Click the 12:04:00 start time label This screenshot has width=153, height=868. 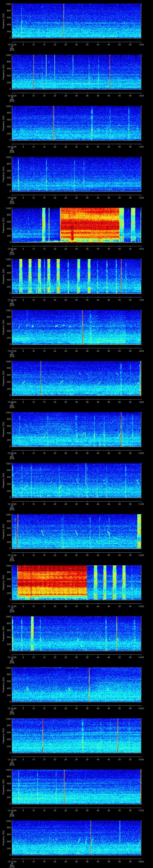tap(12, 198)
